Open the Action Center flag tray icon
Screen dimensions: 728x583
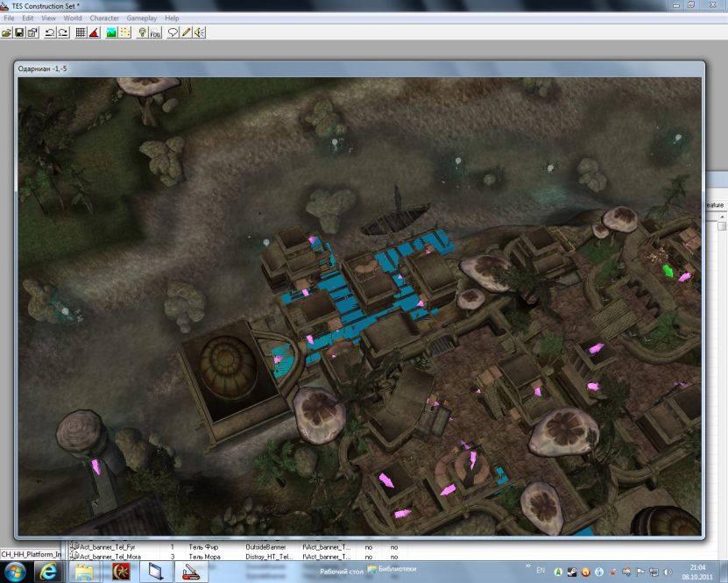point(640,572)
